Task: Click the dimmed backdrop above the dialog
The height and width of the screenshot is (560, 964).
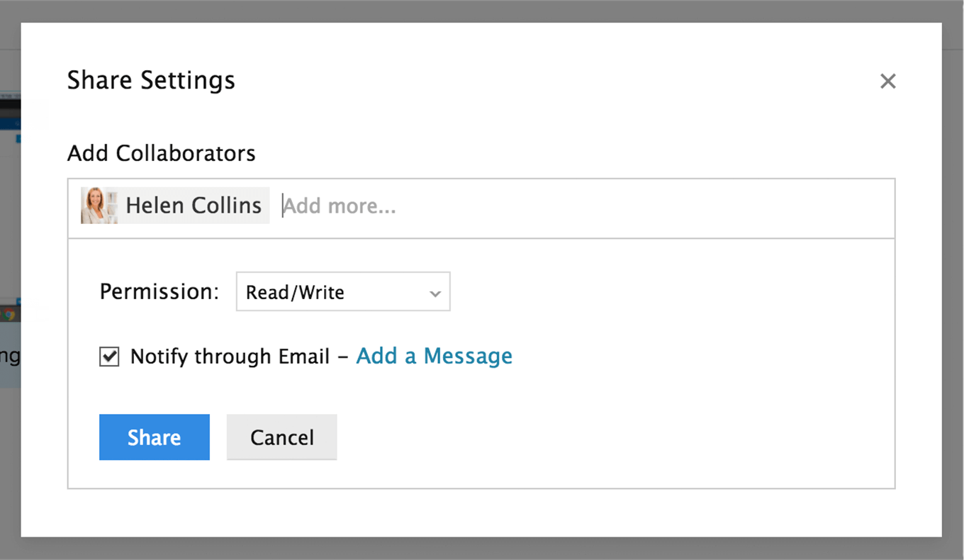Action: [x=482, y=11]
